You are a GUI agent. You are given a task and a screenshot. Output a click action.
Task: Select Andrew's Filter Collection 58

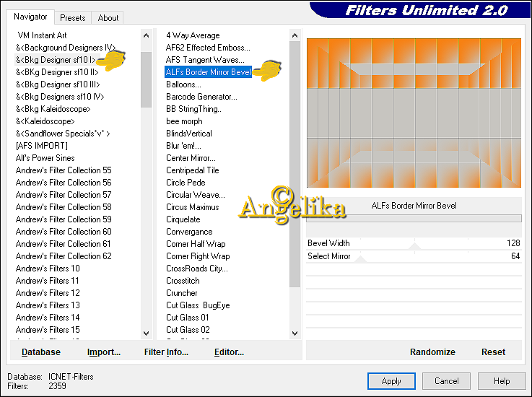click(64, 207)
